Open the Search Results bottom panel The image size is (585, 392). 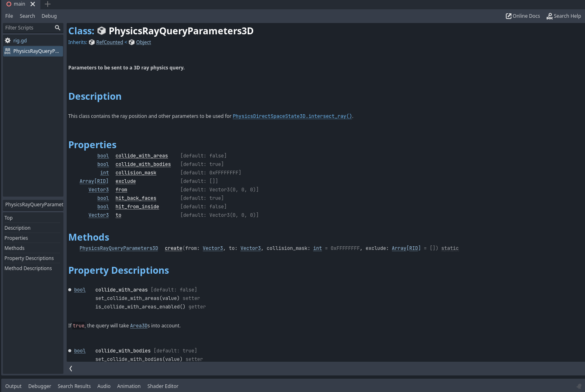[74, 386]
